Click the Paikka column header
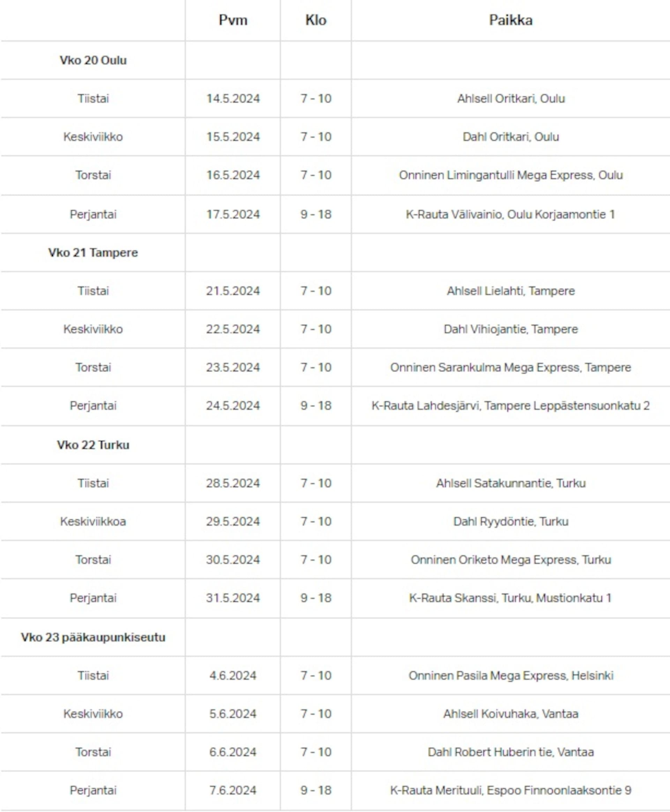Screen dimensions: 670x812 [x=511, y=20]
